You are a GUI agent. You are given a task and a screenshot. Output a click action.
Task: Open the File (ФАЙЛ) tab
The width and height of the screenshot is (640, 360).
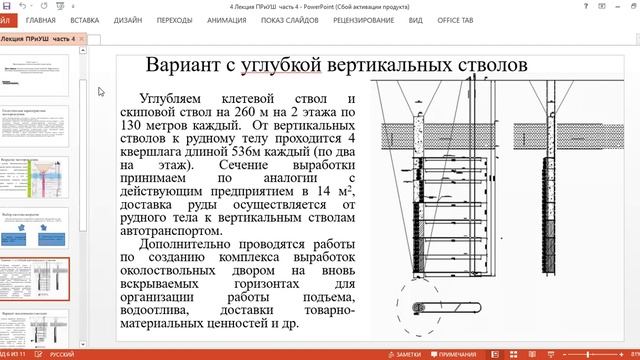7,20
